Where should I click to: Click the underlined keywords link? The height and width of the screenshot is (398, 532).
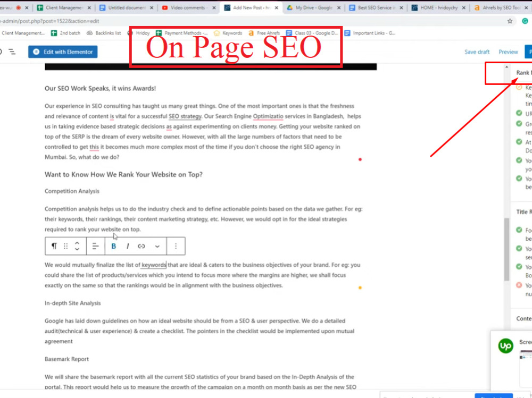(154, 265)
